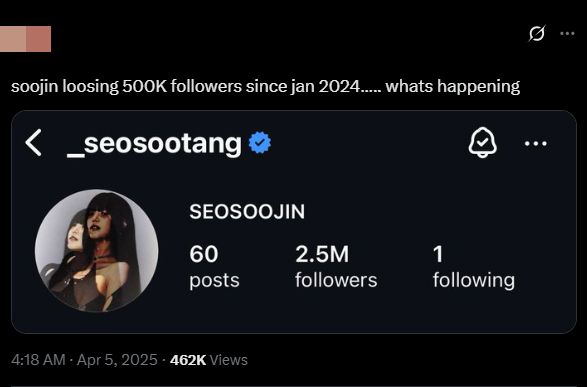Open the 2.5M followers list

tap(336, 266)
